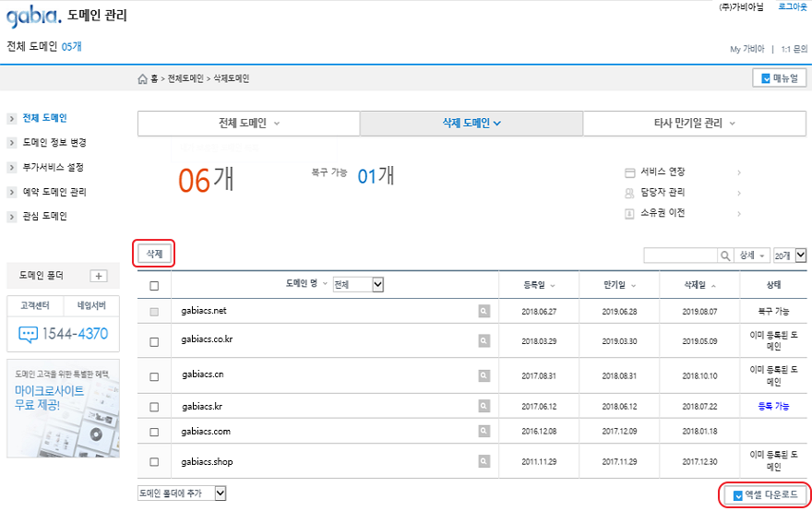Click the 소유권 이전 icon
Viewport: 812px width, 511px height.
(x=629, y=213)
